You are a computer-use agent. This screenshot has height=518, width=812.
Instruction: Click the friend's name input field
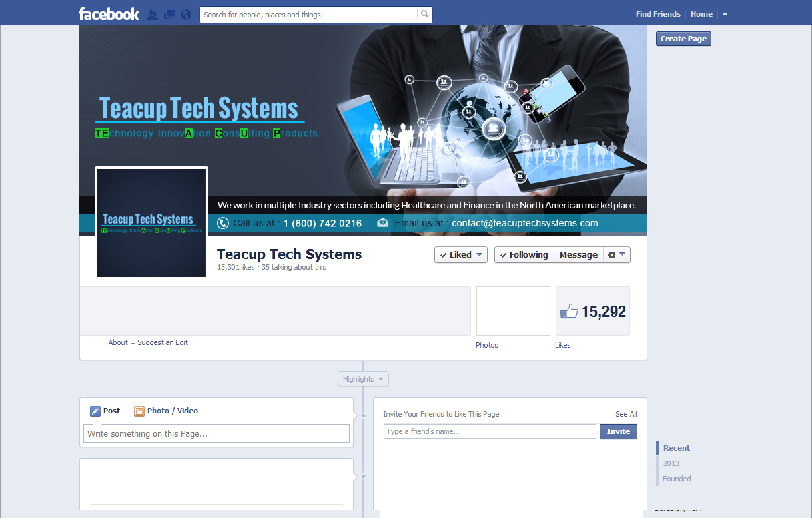point(489,431)
